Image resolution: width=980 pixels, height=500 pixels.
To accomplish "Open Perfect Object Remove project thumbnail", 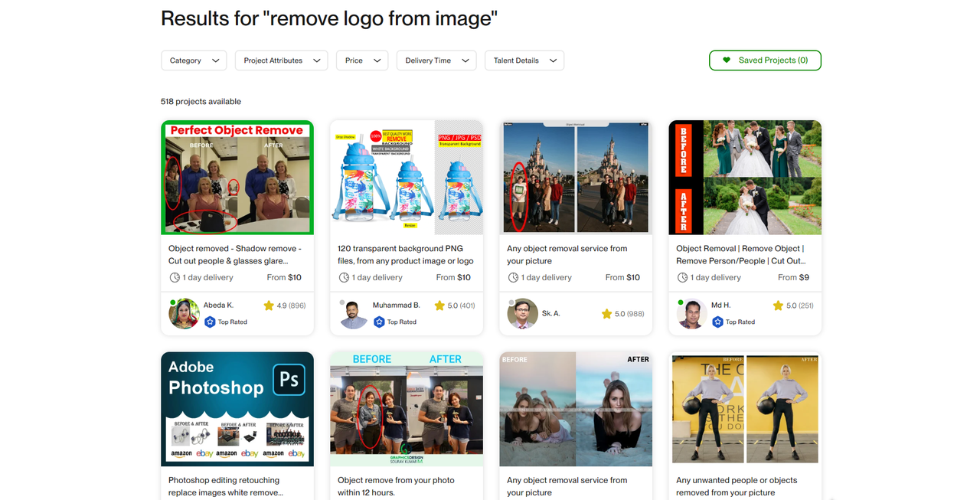I will click(x=237, y=178).
